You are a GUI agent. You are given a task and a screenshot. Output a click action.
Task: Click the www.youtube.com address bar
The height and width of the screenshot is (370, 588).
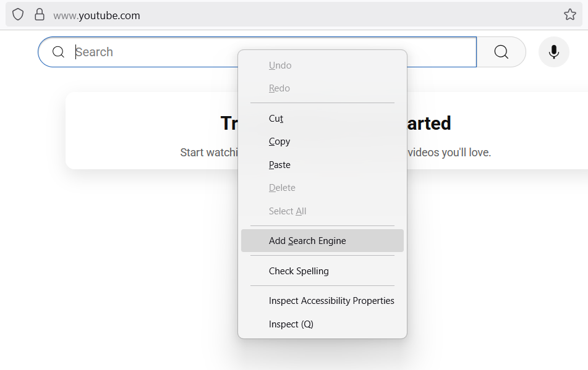coord(96,15)
